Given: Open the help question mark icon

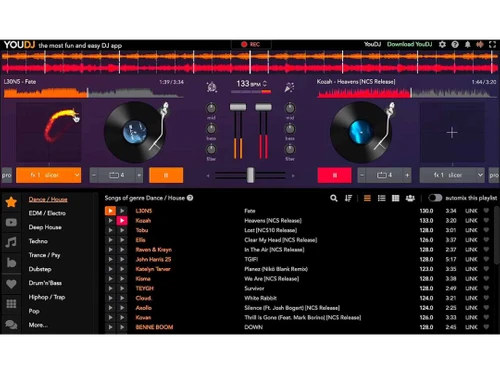Looking at the screenshot, I should 455,44.
